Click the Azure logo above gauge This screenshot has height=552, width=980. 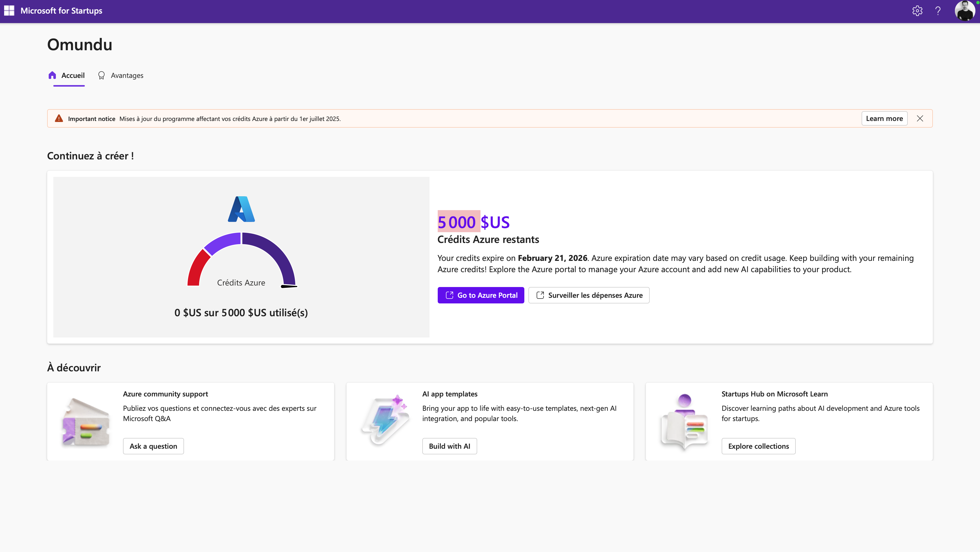pyautogui.click(x=241, y=209)
